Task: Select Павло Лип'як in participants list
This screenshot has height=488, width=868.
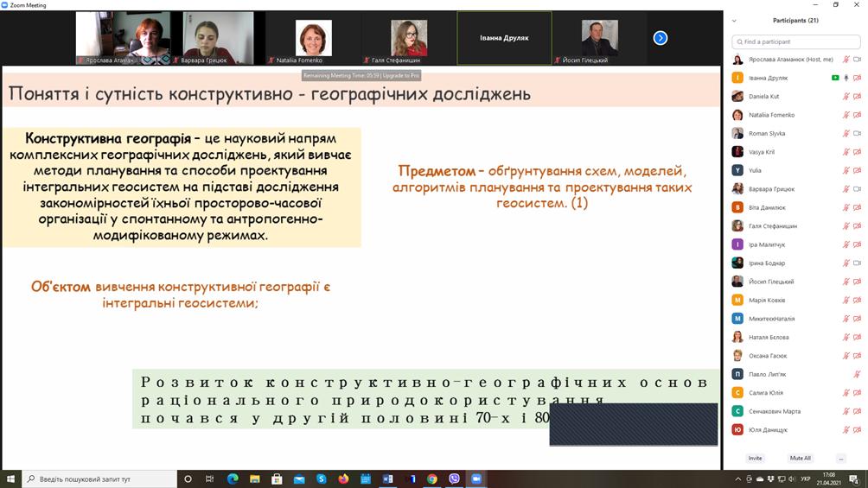Action: point(769,375)
